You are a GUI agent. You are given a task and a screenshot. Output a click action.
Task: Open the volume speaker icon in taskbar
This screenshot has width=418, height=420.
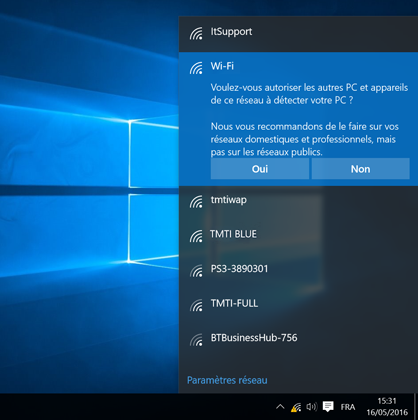[x=312, y=407]
